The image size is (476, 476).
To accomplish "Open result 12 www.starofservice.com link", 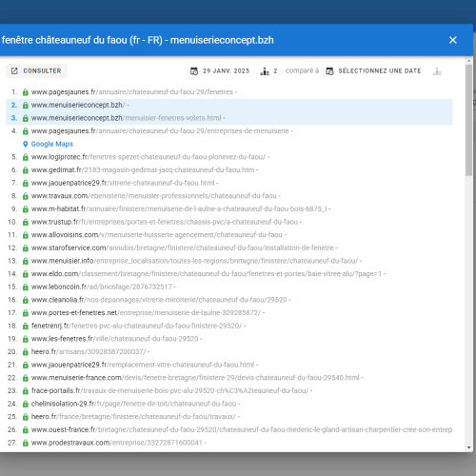I will [183, 248].
